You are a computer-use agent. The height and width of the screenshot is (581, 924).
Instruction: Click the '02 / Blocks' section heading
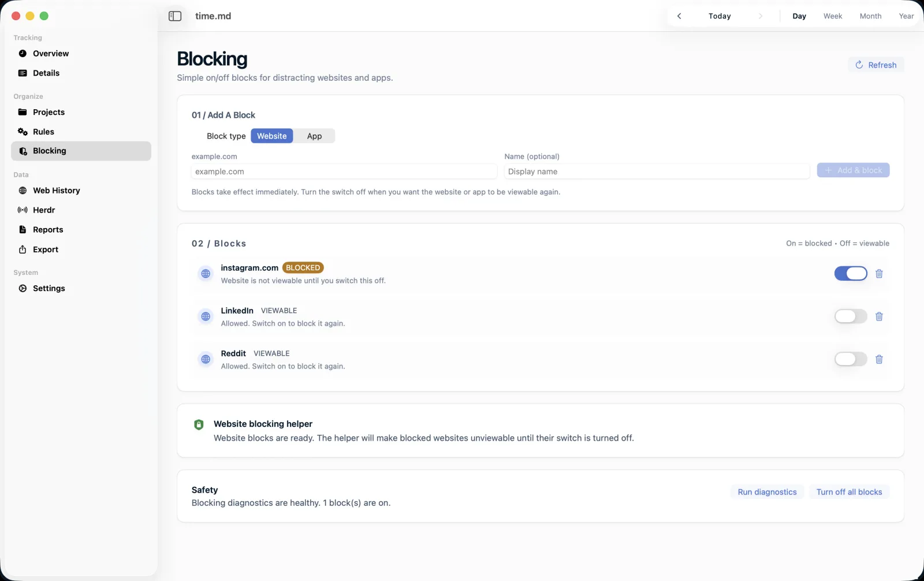coord(219,244)
